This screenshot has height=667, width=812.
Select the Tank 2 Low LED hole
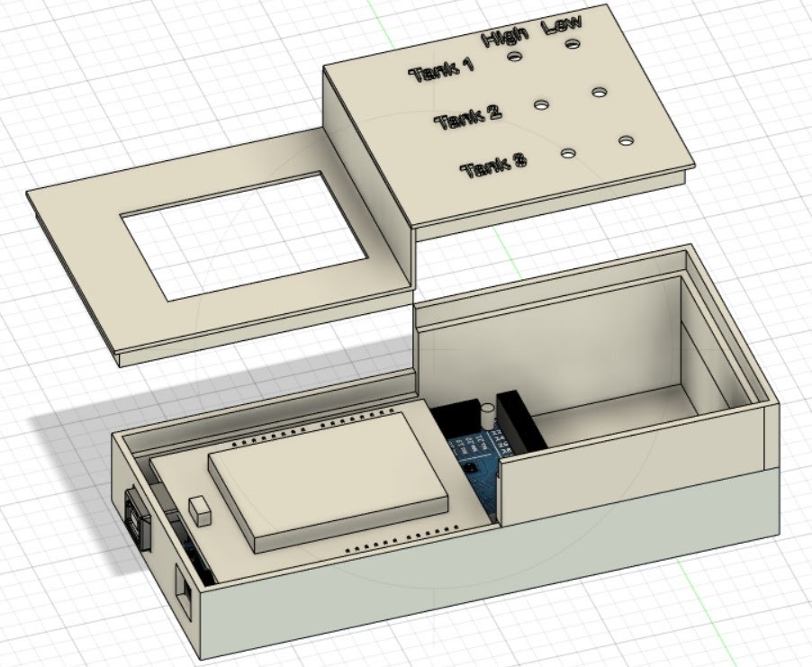(x=600, y=92)
